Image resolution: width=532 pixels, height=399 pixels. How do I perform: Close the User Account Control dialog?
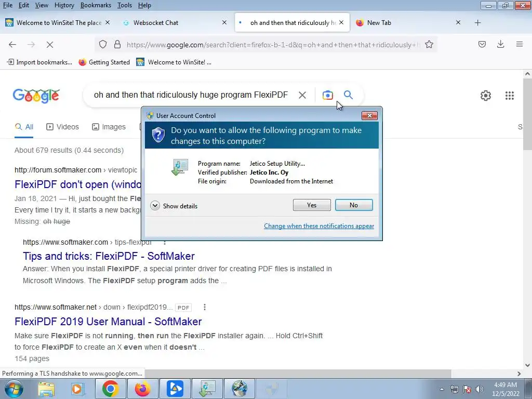[x=369, y=116]
